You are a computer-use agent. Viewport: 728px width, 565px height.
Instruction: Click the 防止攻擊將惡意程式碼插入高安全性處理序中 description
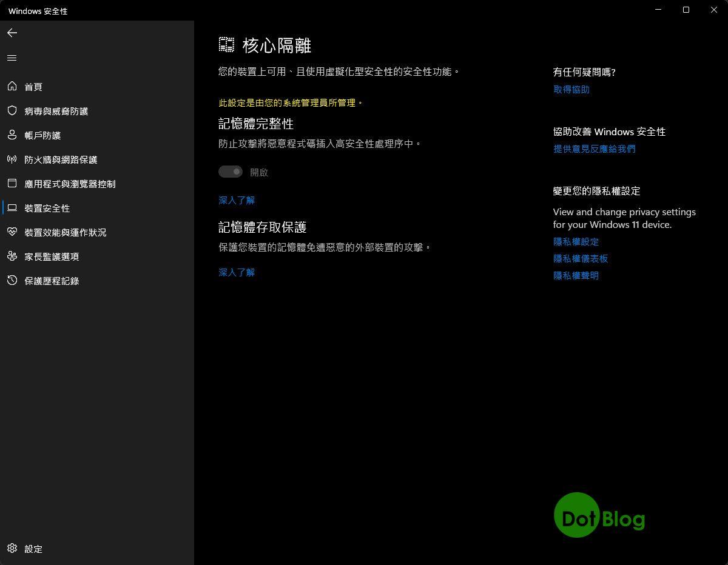[x=320, y=144]
